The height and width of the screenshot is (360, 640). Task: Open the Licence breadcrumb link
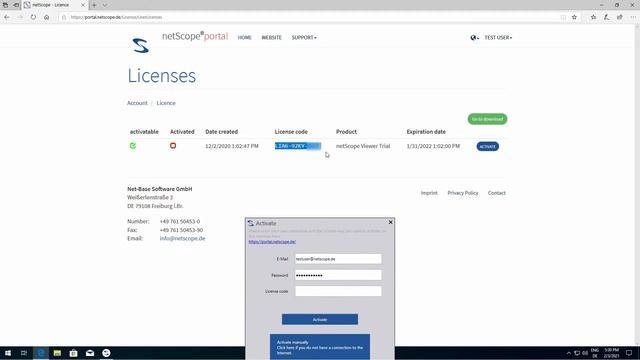[166, 103]
